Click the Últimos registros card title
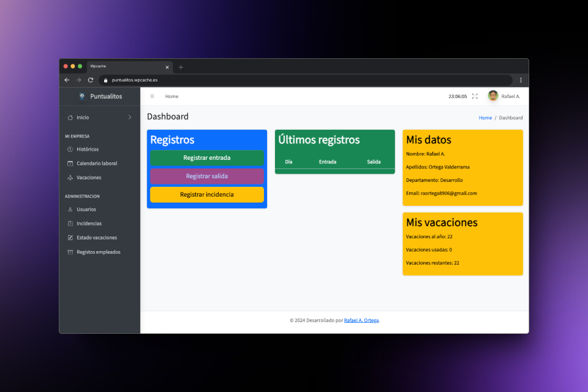This screenshot has width=588, height=392. click(x=318, y=140)
